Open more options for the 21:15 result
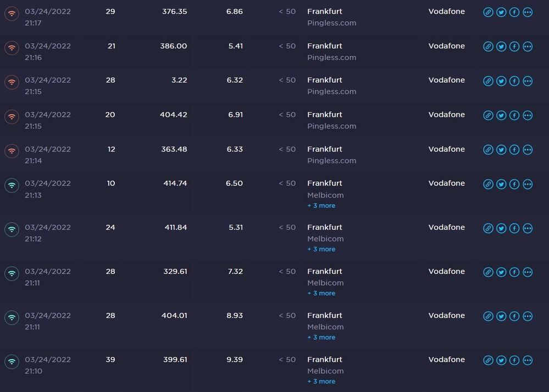Image resolution: width=549 pixels, height=392 pixels. [x=528, y=81]
